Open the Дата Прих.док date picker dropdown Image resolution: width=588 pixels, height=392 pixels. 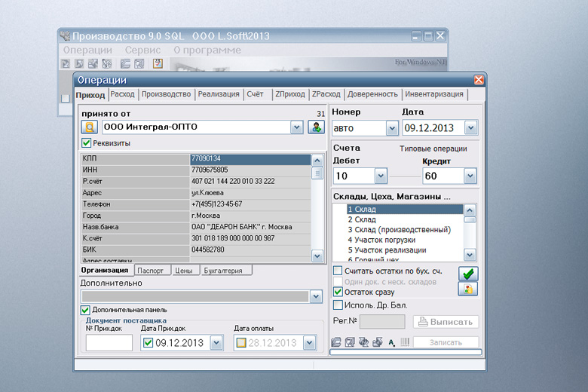click(216, 343)
